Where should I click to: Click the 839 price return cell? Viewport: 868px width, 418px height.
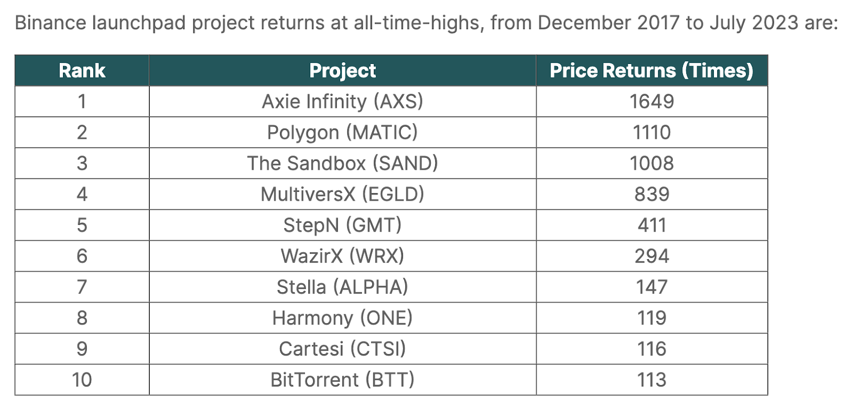click(x=652, y=194)
